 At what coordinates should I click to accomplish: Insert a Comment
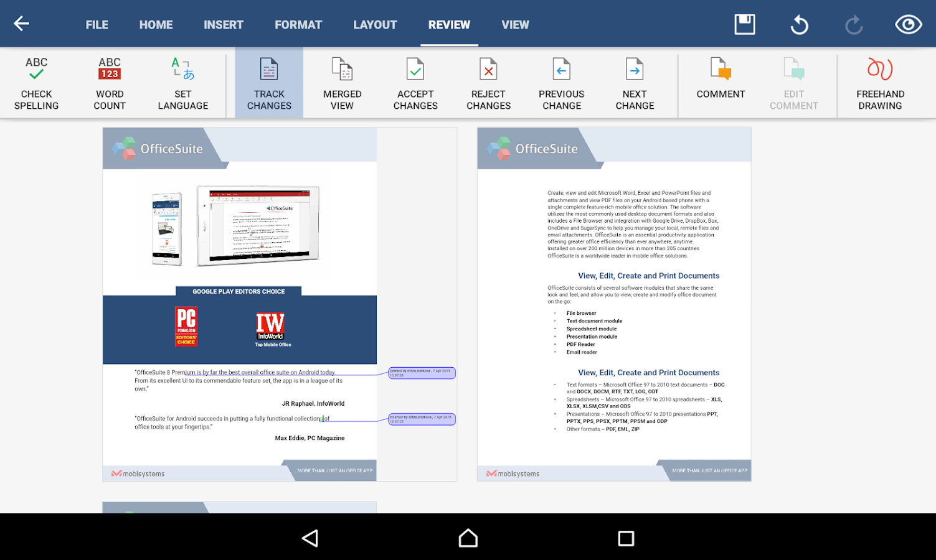click(x=721, y=78)
